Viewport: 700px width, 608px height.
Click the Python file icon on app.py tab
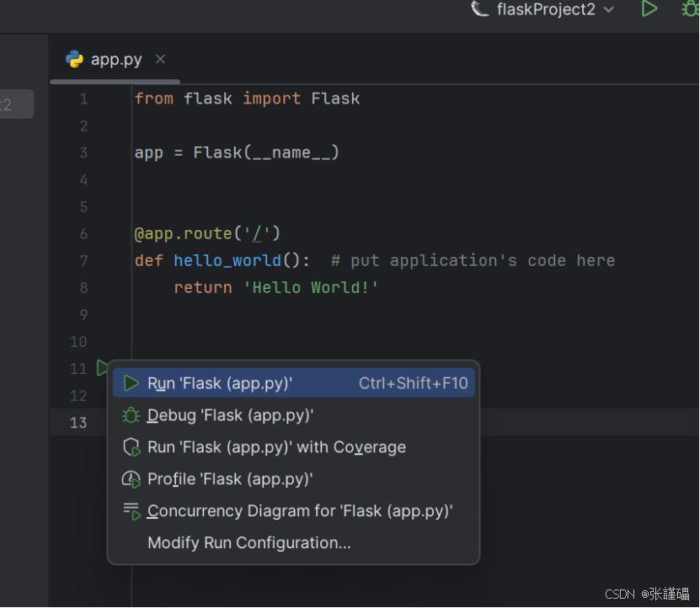click(x=75, y=59)
